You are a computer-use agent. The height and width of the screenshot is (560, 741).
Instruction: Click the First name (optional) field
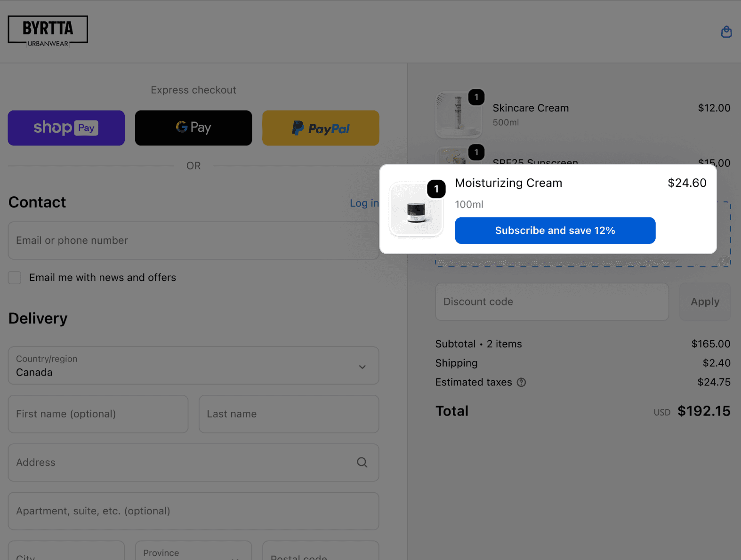(x=98, y=414)
